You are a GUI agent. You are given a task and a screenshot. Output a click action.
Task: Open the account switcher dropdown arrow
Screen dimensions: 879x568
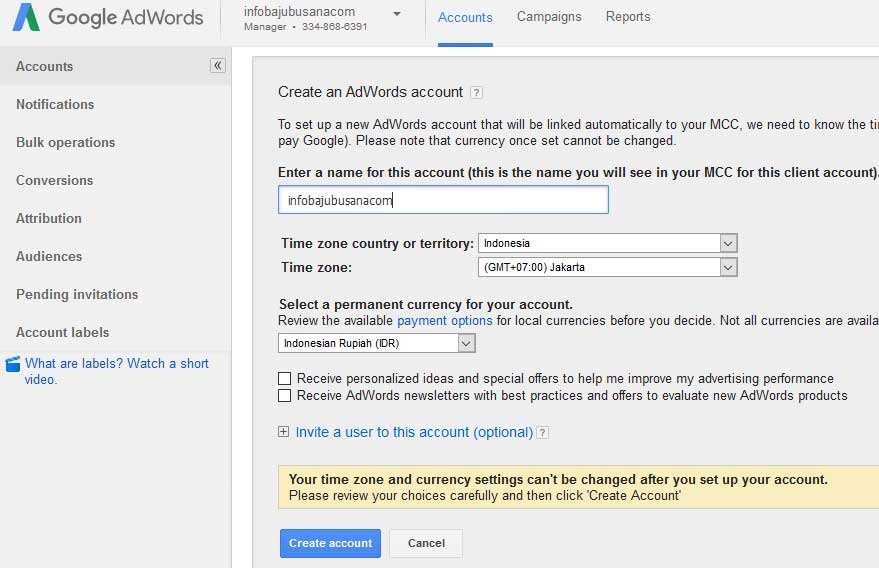[397, 14]
